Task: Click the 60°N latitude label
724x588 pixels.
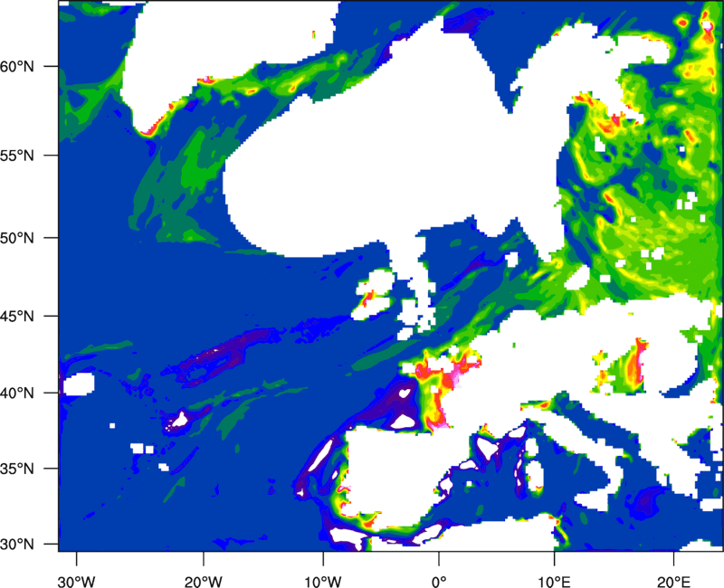Action: [17, 66]
